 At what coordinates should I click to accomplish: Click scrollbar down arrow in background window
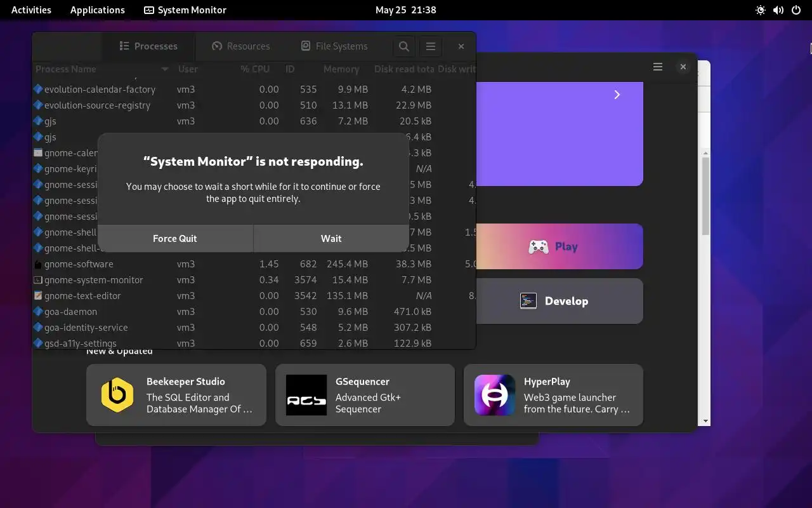(705, 421)
